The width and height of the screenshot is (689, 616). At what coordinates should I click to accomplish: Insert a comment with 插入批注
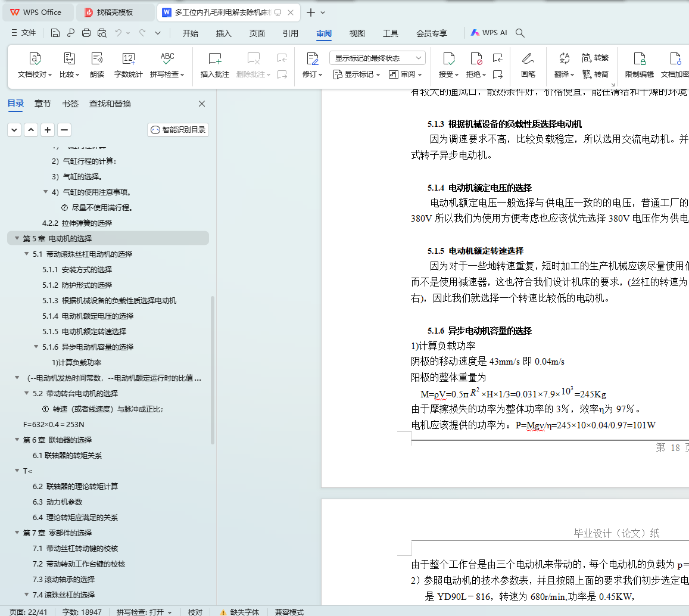tap(215, 64)
